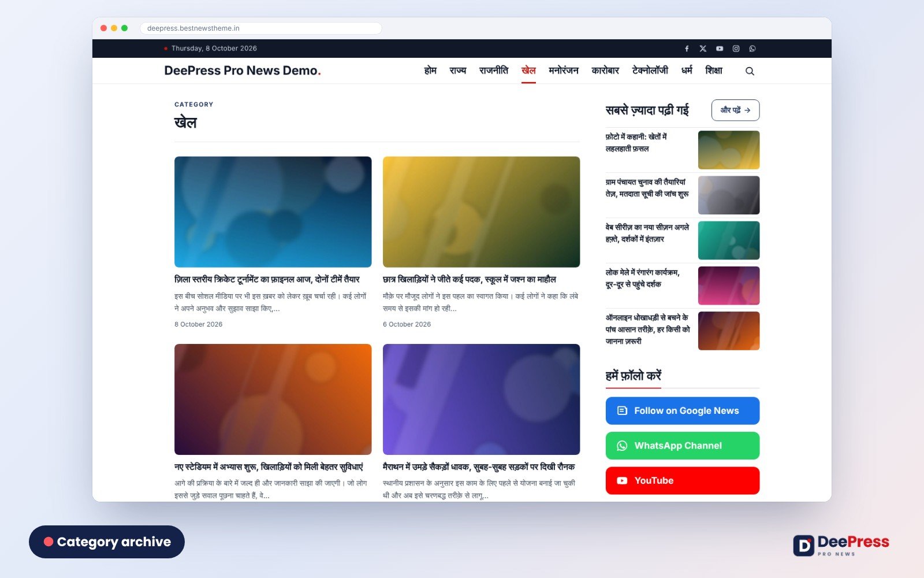This screenshot has width=924, height=578.
Task: Click the और पढ़ें button
Action: click(735, 110)
